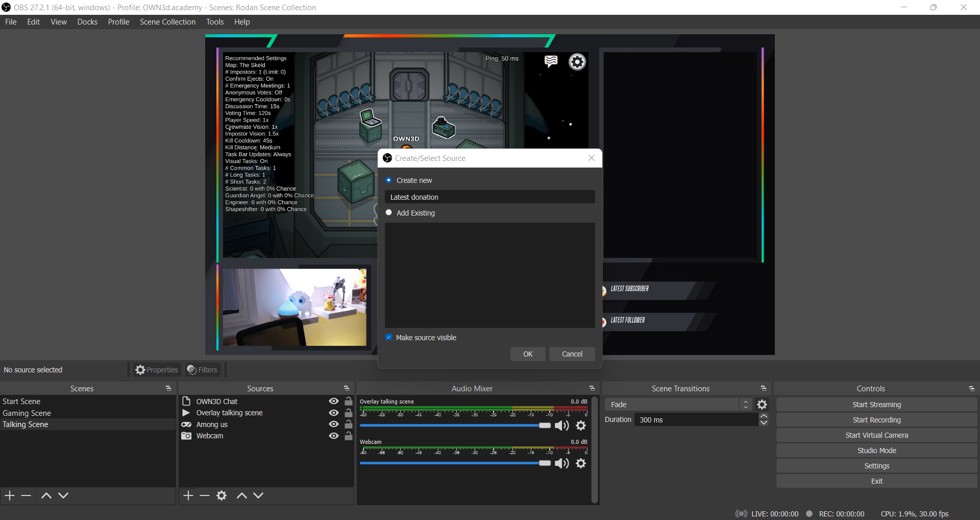Pop out the Audio Mixer dock
This screenshot has width=980, height=520.
[x=592, y=389]
